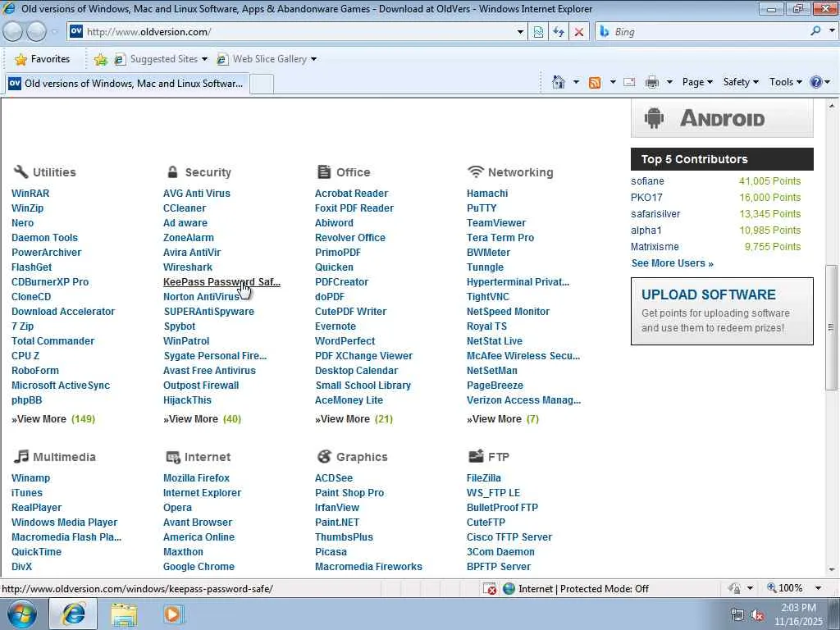Viewport: 840px width, 630px height.
Task: Open the zoom level dropdown arrow
Action: pos(818,588)
